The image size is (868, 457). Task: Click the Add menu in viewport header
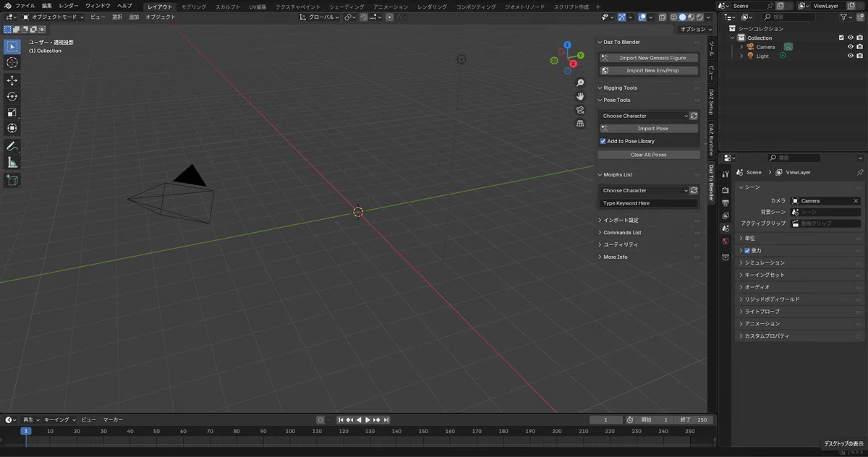coord(134,17)
